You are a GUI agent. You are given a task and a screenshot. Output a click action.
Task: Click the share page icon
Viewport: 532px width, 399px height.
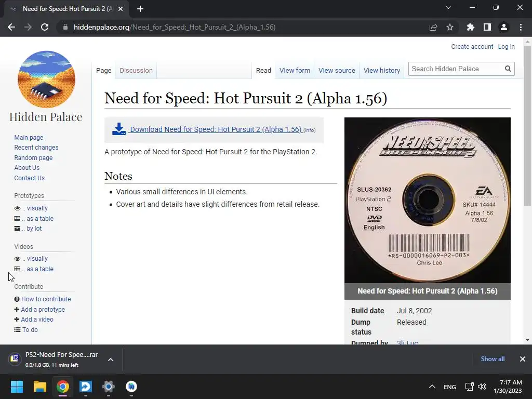point(433,27)
